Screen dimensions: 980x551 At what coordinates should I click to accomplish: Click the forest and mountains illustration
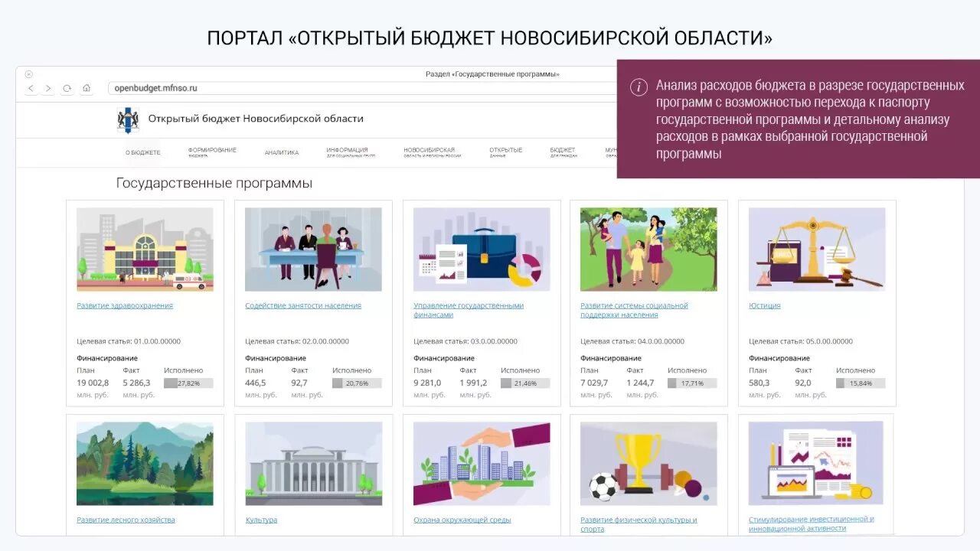click(145, 464)
